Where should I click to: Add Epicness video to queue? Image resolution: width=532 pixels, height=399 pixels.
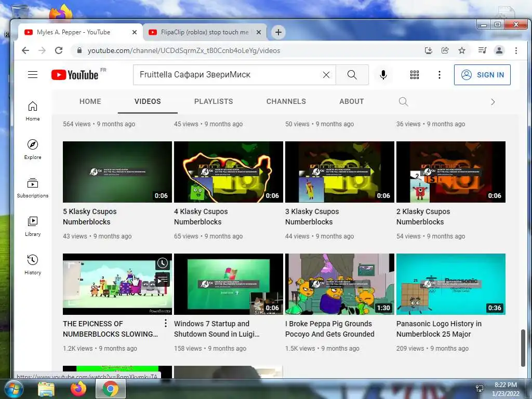(x=163, y=280)
